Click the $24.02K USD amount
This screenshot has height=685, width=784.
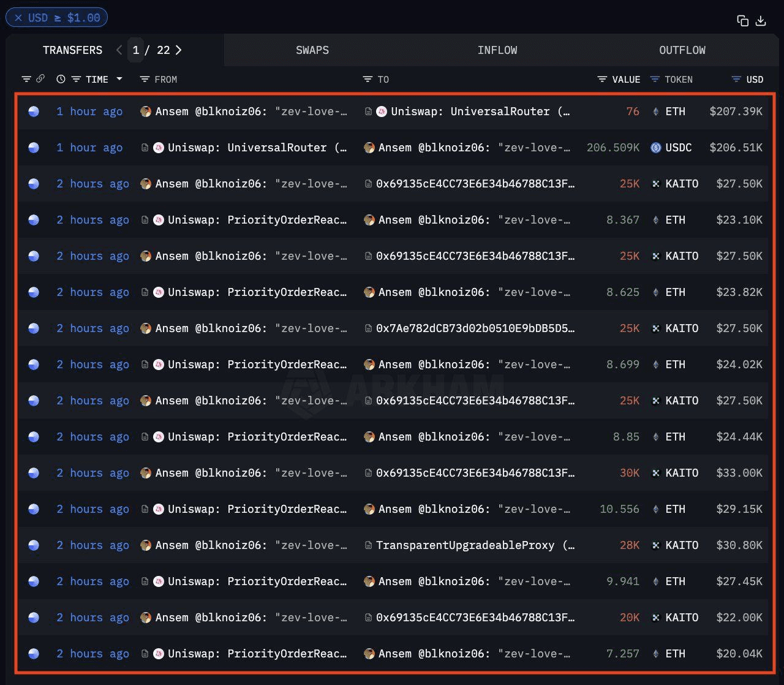click(x=739, y=365)
